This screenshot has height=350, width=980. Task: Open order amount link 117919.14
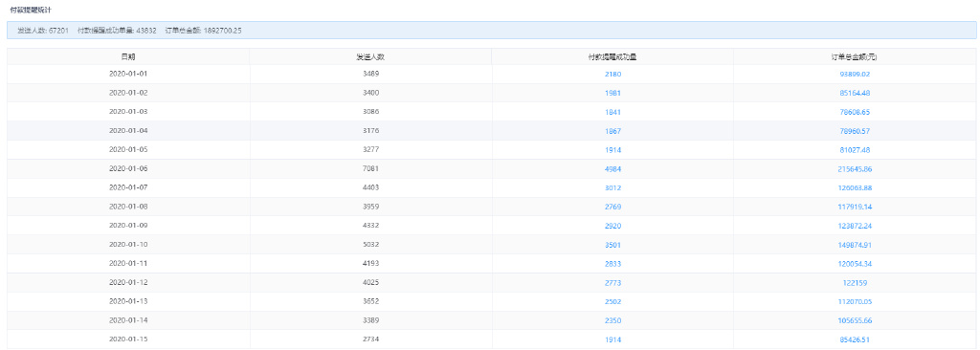pos(855,207)
